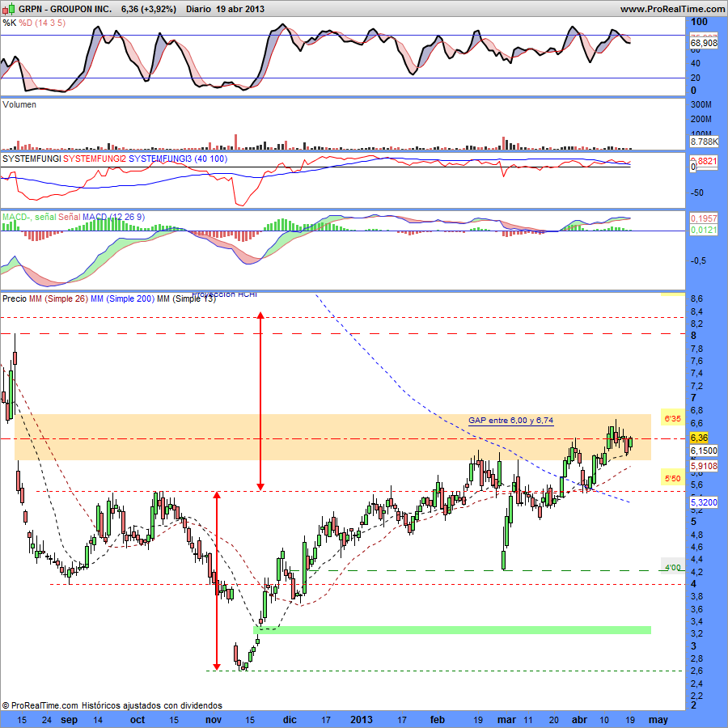Screen dimensions: 728x728
Task: Click the 8.788K volume value tag
Action: coord(704,142)
